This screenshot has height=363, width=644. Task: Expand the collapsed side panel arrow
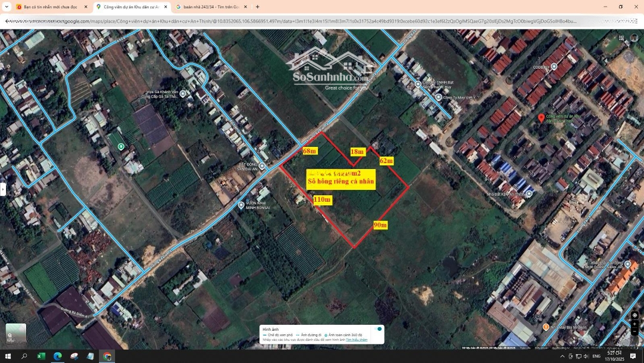click(x=3, y=189)
